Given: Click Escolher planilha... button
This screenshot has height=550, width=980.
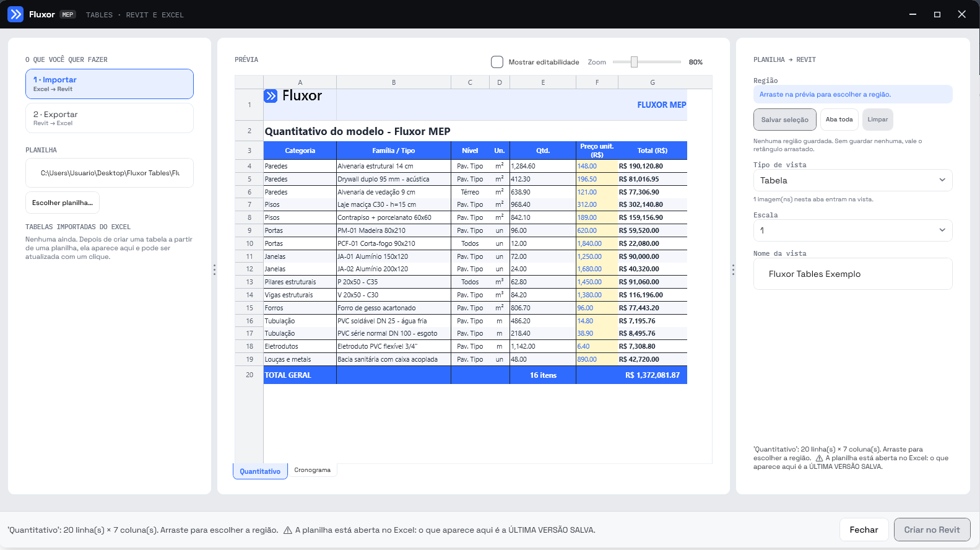Looking at the screenshot, I should click(x=63, y=203).
